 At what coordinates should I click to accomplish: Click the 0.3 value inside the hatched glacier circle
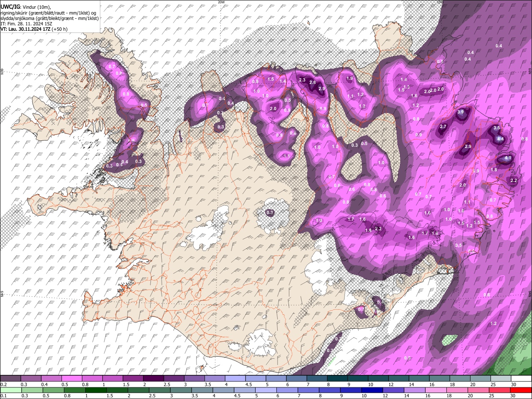click(270, 213)
